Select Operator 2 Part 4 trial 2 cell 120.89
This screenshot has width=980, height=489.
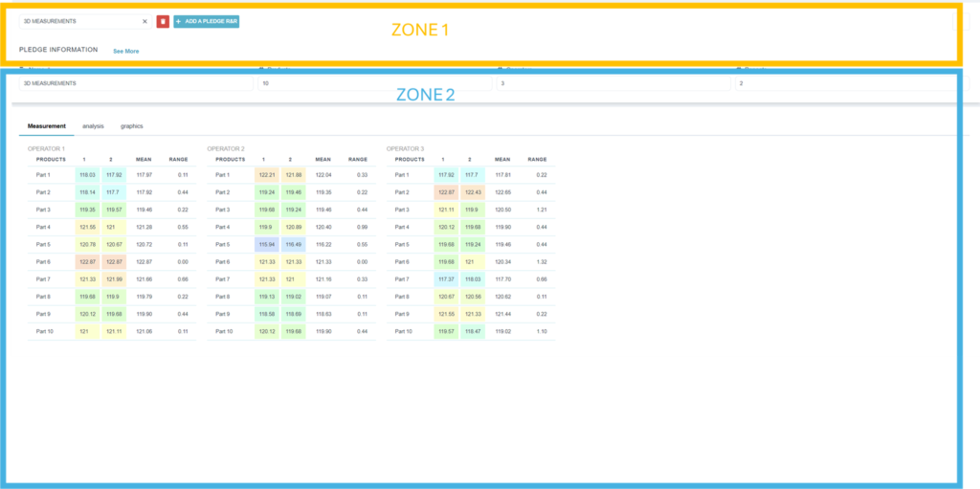point(293,227)
